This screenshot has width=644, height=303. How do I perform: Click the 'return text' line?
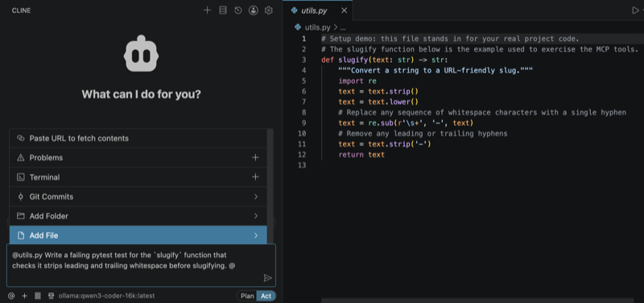coord(361,155)
